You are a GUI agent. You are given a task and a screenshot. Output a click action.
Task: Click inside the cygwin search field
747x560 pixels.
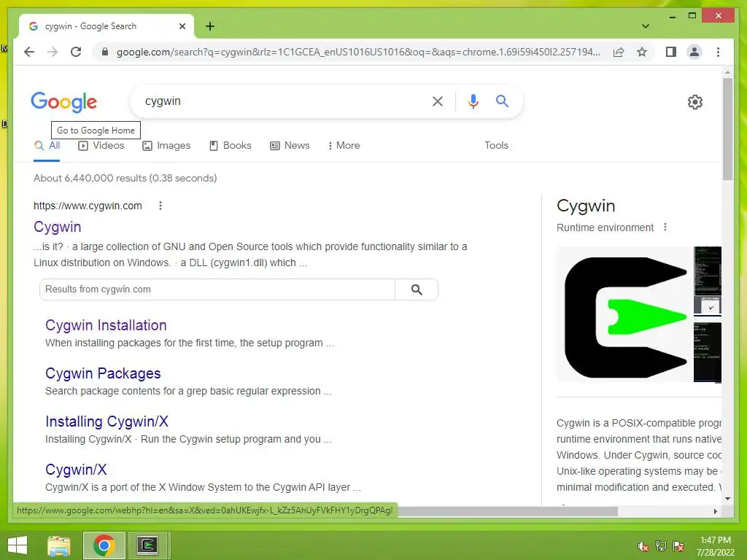(x=281, y=101)
